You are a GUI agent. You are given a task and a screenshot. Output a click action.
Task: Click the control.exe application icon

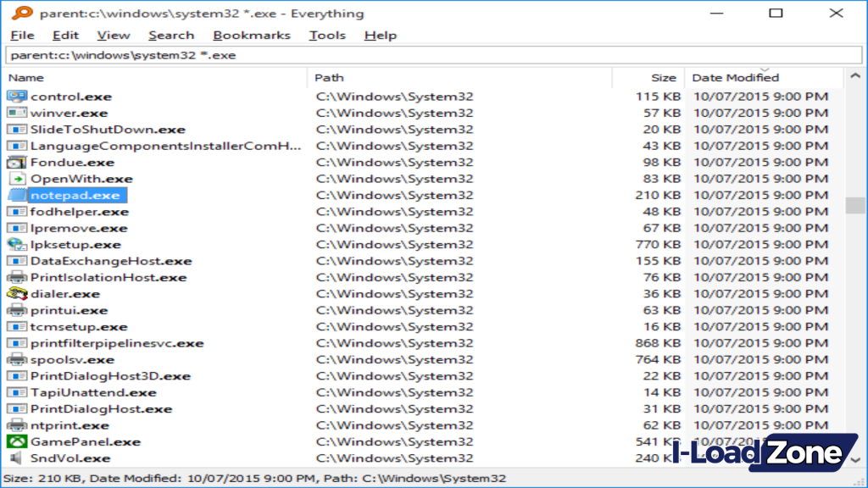19,96
